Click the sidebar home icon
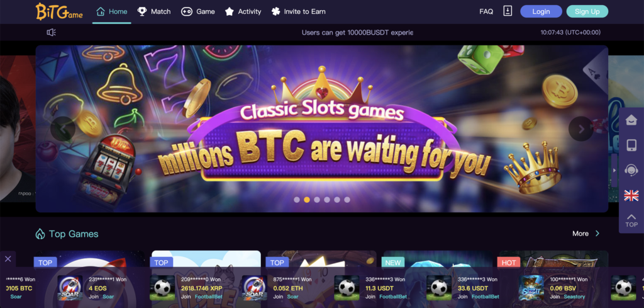Screen dimensions: 644x308 pos(631,120)
